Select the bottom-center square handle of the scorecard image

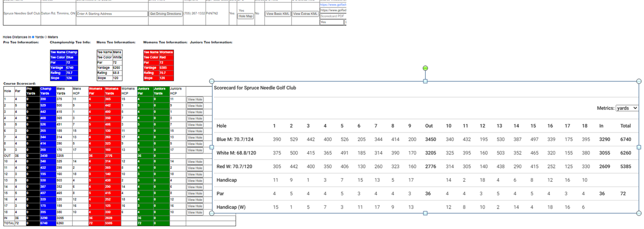coord(426,213)
